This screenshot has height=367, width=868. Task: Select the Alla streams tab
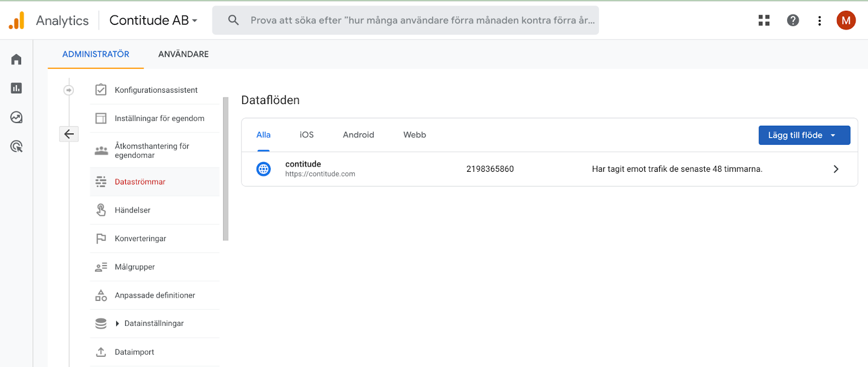point(264,135)
